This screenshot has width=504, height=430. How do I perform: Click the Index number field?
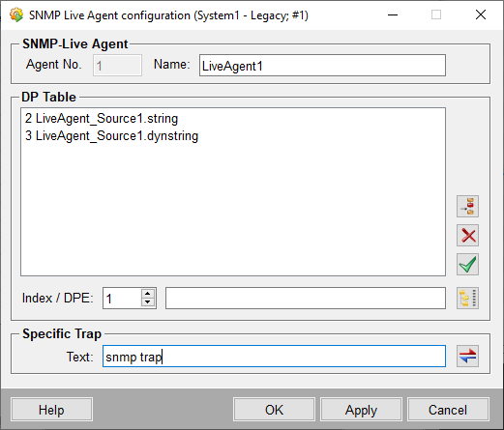(x=122, y=299)
